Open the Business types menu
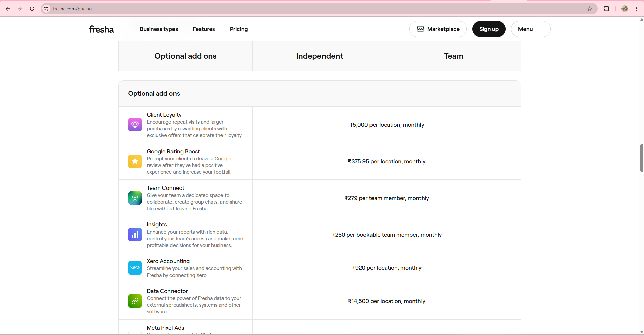The width and height of the screenshot is (644, 335). (x=159, y=29)
